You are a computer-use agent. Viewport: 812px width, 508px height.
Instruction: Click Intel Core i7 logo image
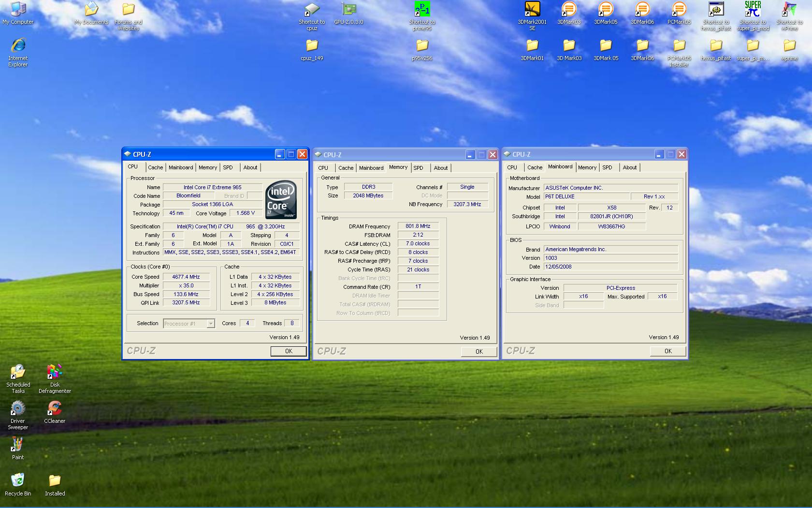point(281,200)
